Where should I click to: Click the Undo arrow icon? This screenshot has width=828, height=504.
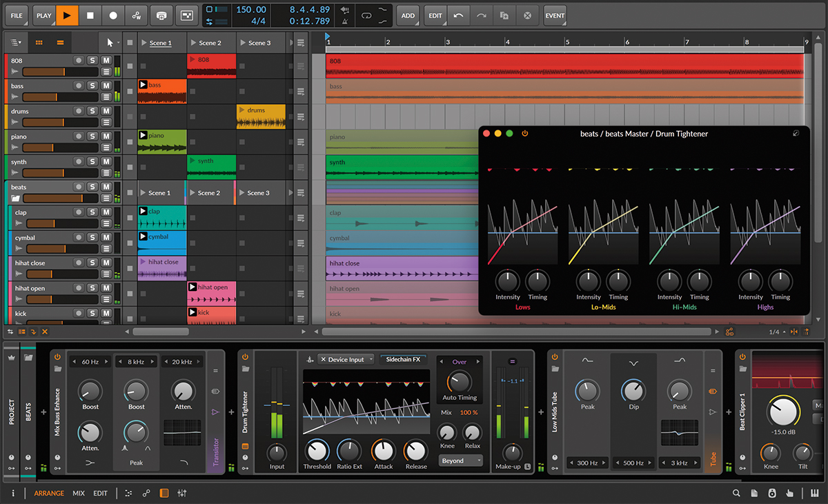[x=459, y=15]
